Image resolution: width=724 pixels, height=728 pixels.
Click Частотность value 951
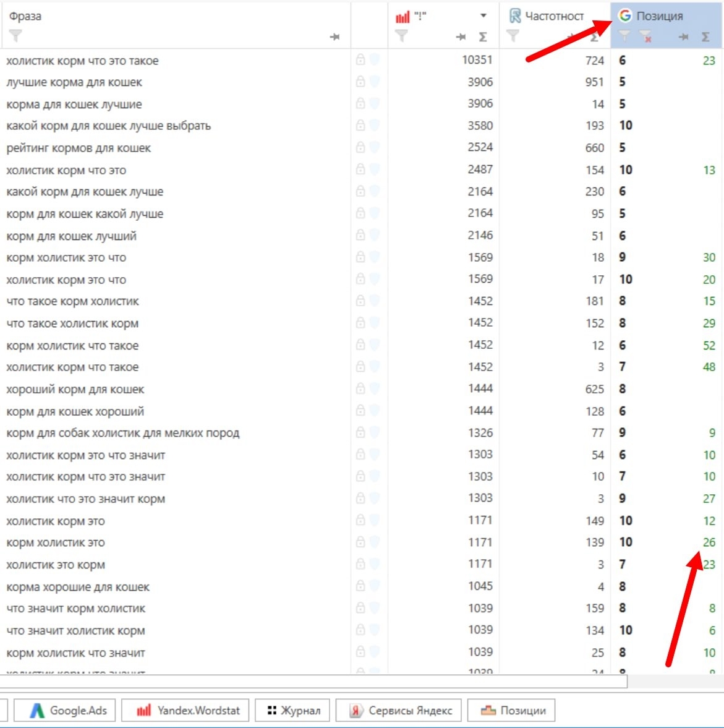tap(595, 82)
